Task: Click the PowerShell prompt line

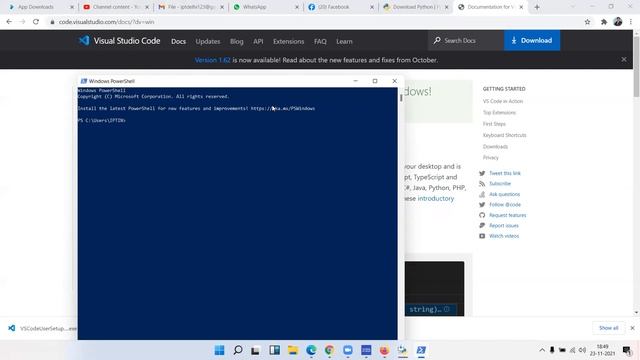Action: pyautogui.click(x=102, y=120)
